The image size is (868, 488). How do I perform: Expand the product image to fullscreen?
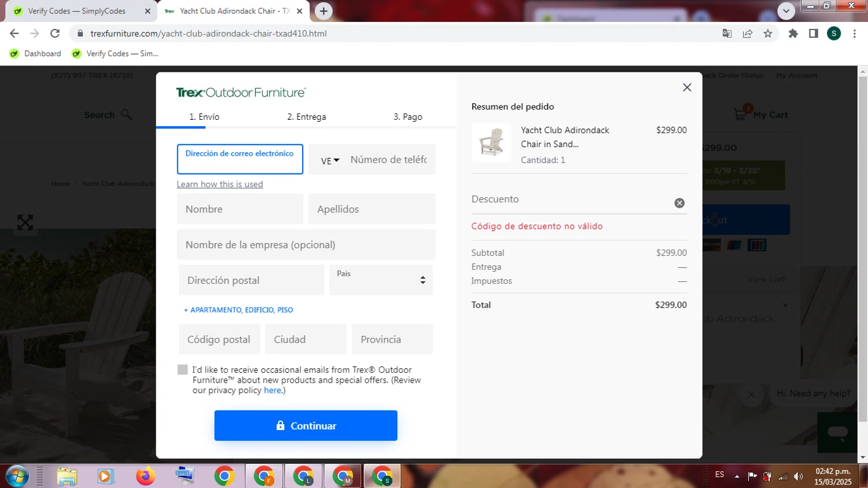coord(25,222)
